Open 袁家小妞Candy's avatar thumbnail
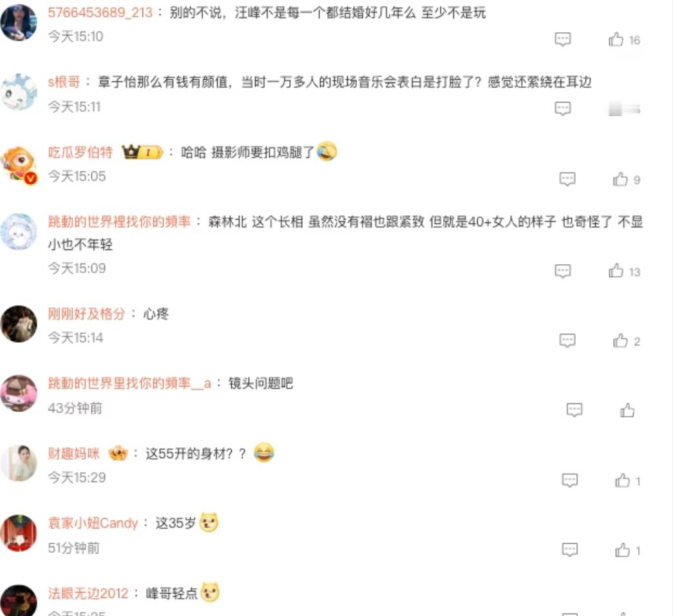 click(x=19, y=533)
